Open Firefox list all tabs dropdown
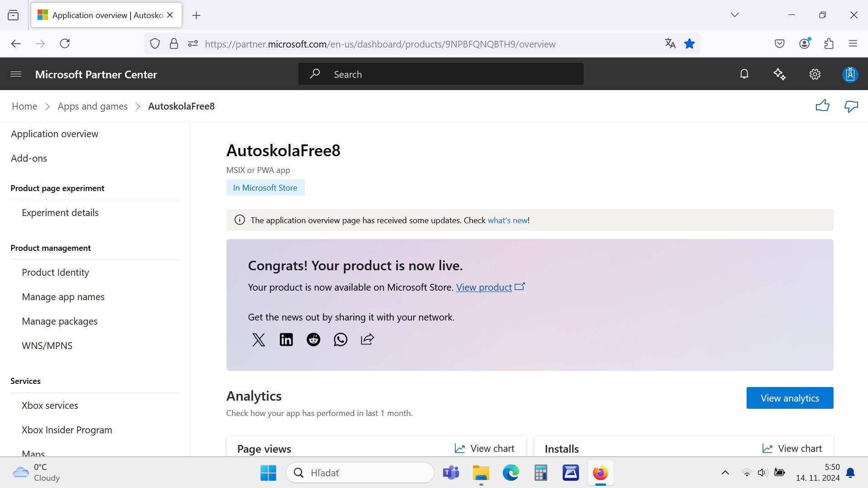The image size is (868, 488). coord(734,15)
